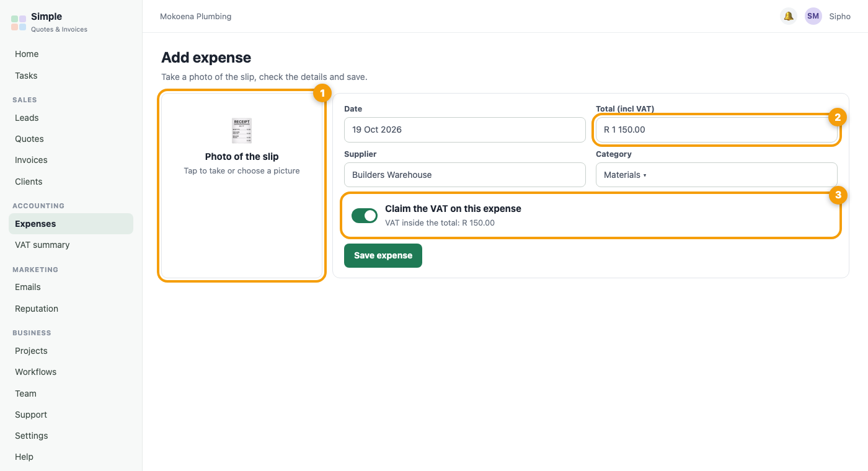This screenshot has width=868, height=471.
Task: Open Emails under Marketing
Action: point(71,287)
